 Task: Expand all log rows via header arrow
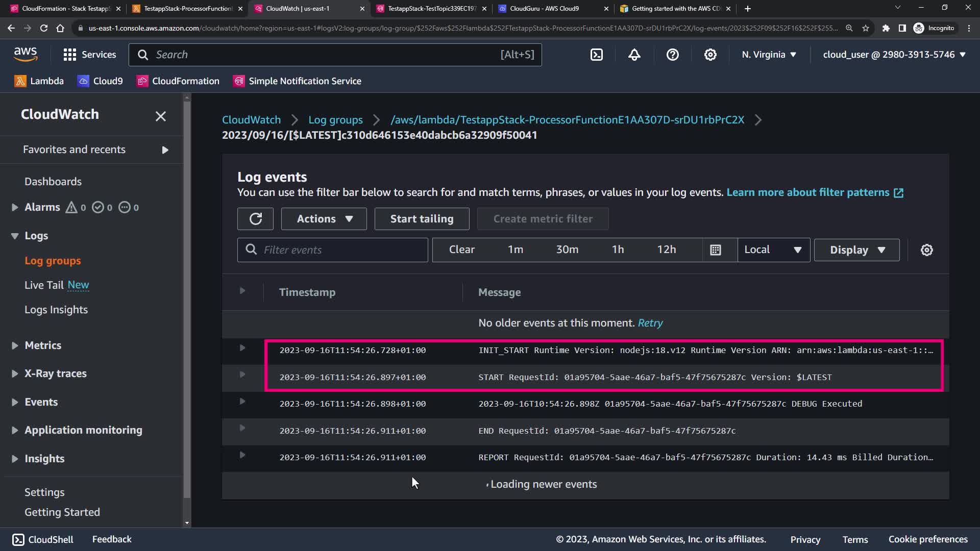[x=242, y=291]
